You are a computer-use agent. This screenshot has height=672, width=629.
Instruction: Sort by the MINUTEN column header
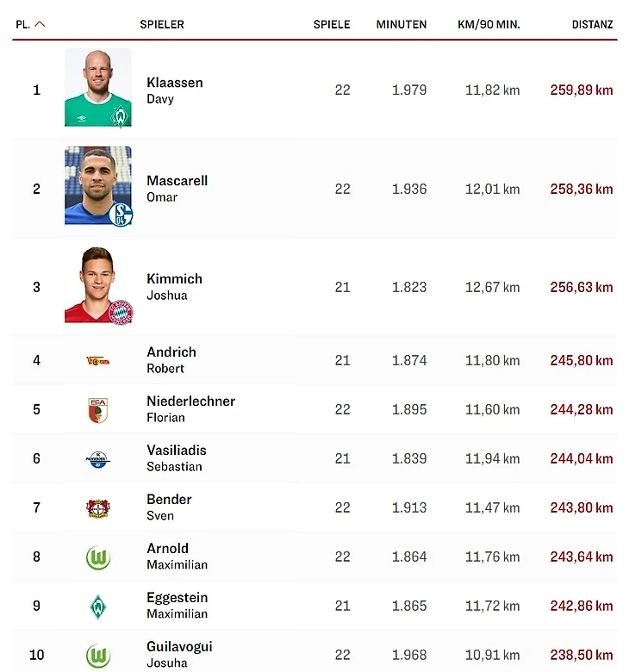pyautogui.click(x=402, y=24)
